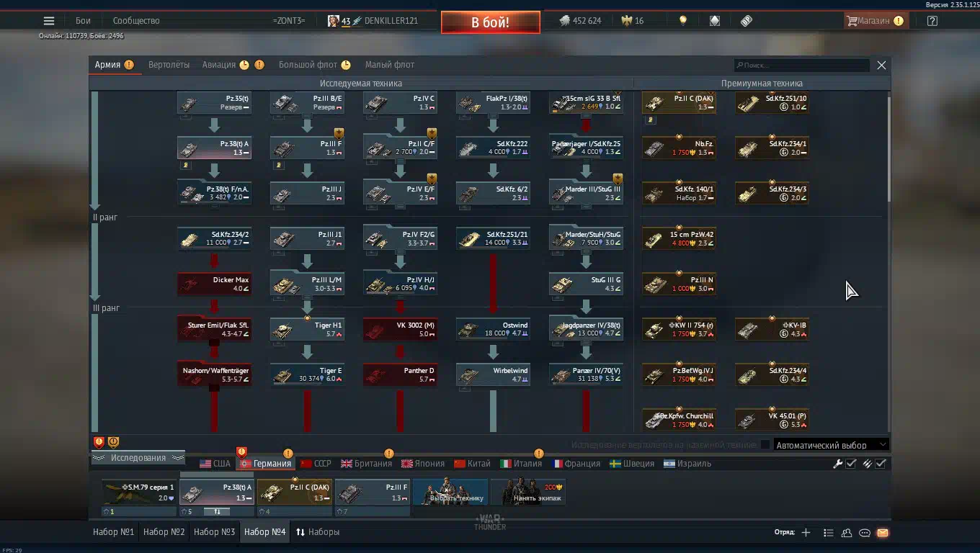Click the Выбрать технику slot
The height and width of the screenshot is (553, 980).
click(x=450, y=493)
